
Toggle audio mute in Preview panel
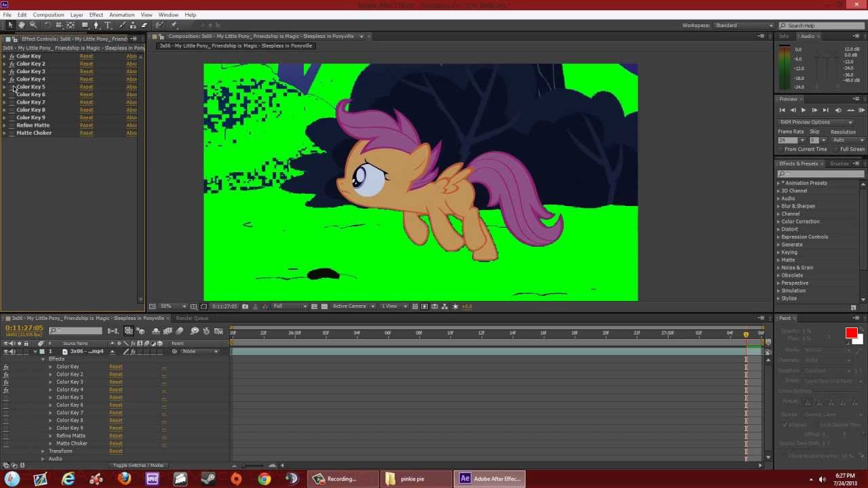point(839,110)
